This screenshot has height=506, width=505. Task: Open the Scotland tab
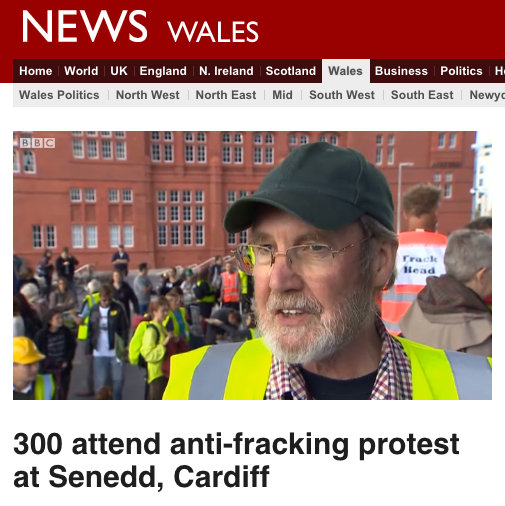click(291, 71)
